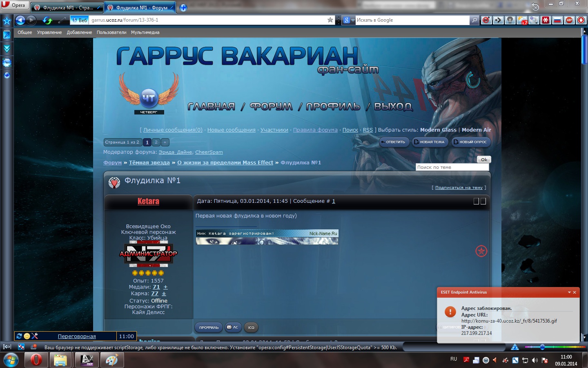Click the 'Поиск по теме' search field

click(452, 167)
